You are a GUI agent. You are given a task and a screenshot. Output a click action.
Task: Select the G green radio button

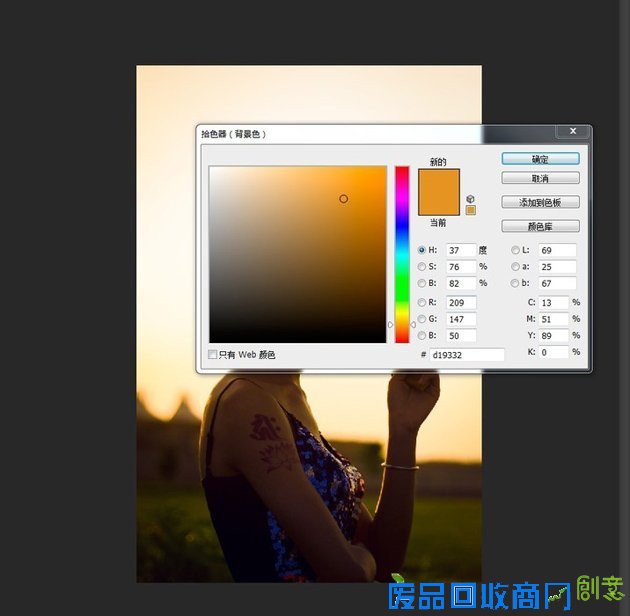tap(421, 319)
